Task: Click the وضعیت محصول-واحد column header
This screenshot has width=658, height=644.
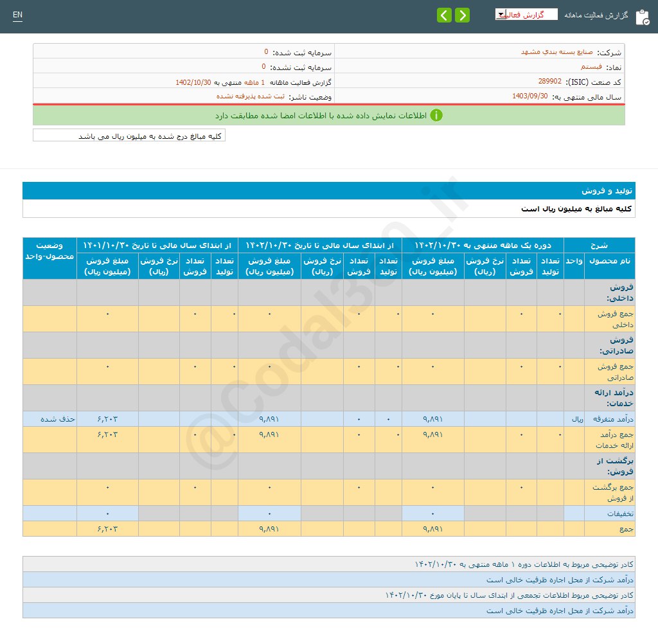Action: [49, 251]
